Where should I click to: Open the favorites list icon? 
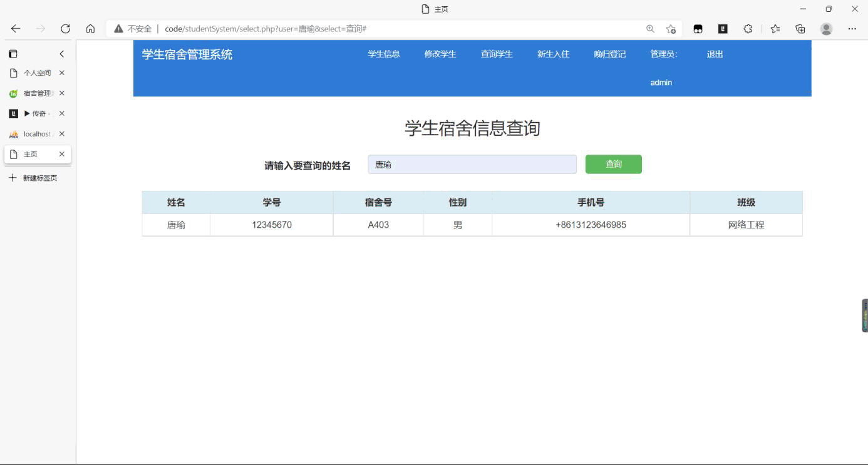775,29
